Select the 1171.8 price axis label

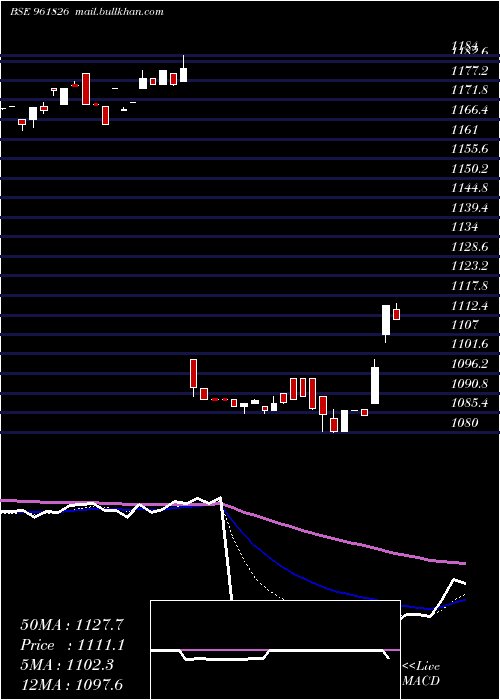pyautogui.click(x=469, y=90)
